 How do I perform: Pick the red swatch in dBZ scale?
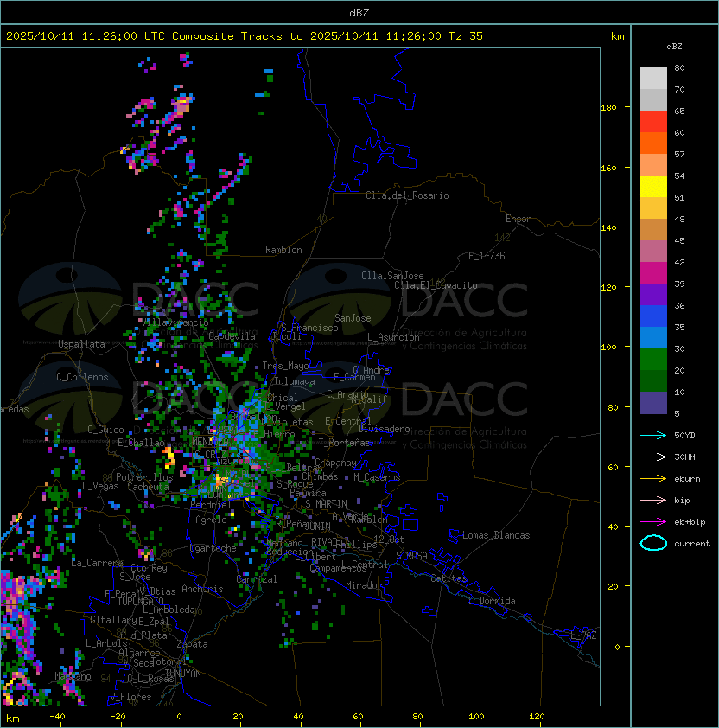pos(653,122)
